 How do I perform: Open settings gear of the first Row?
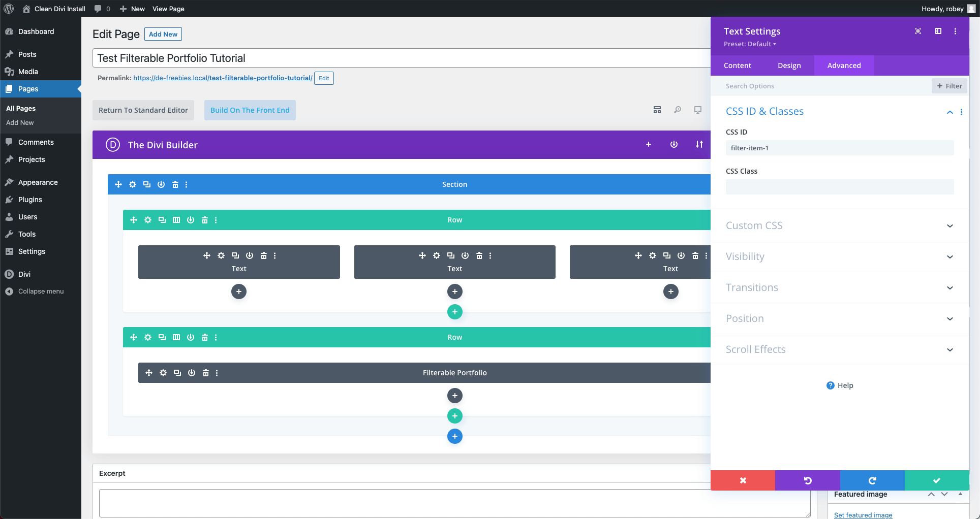(x=148, y=220)
